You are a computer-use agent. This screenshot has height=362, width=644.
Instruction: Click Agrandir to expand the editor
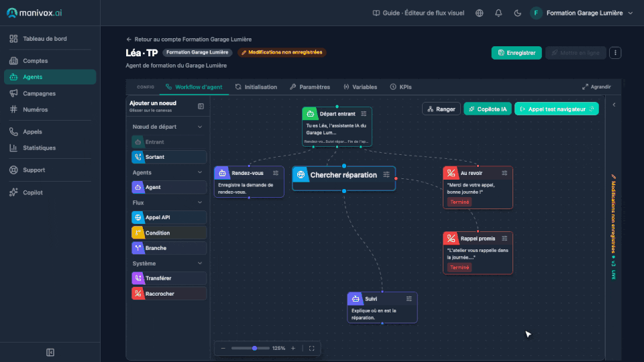click(596, 87)
